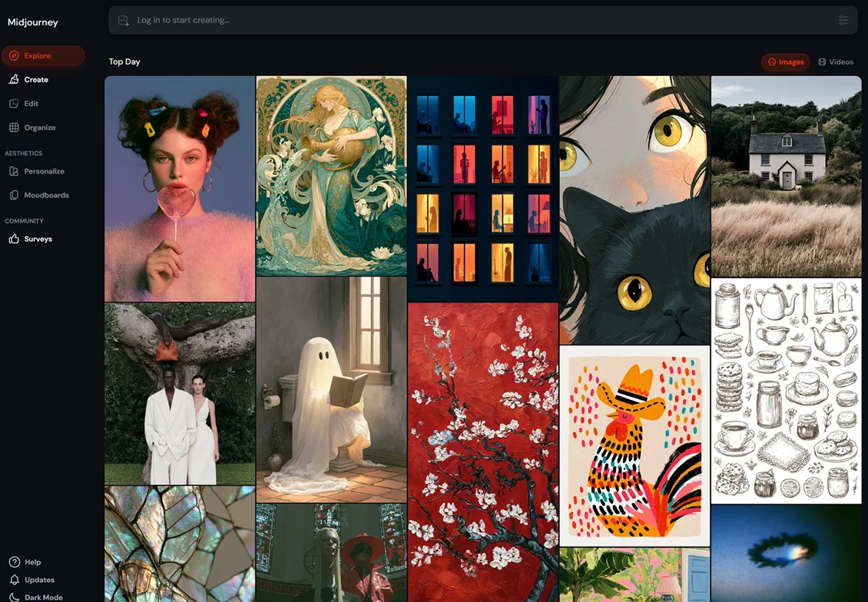The height and width of the screenshot is (602, 868).
Task: Open the Surveys thumbs-up icon
Action: (14, 239)
